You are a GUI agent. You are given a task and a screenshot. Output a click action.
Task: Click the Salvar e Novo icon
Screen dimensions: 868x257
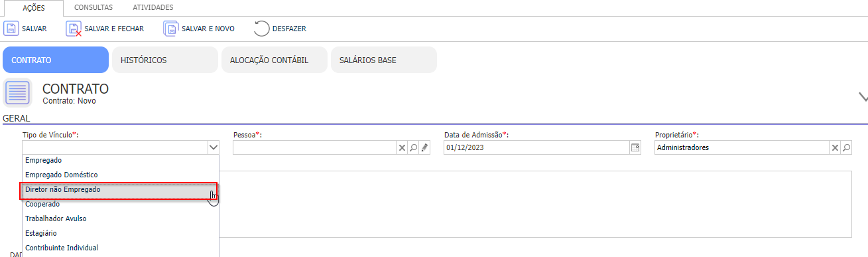171,29
